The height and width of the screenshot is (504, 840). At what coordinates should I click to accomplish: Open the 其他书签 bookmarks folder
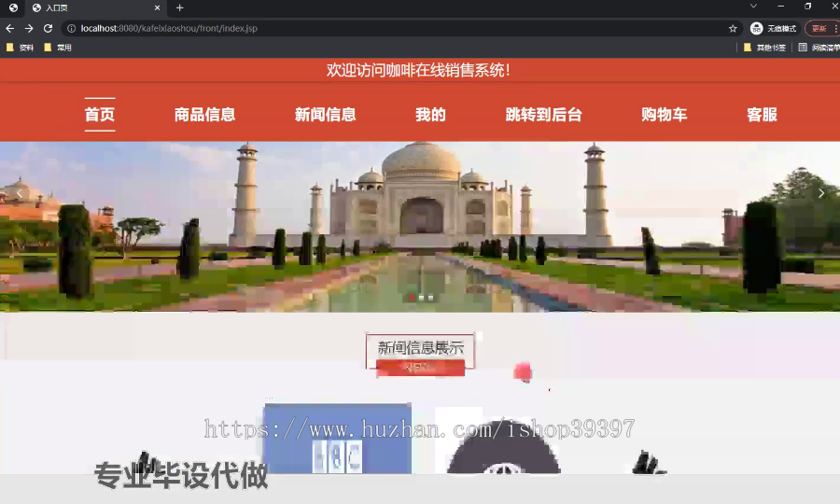click(765, 48)
